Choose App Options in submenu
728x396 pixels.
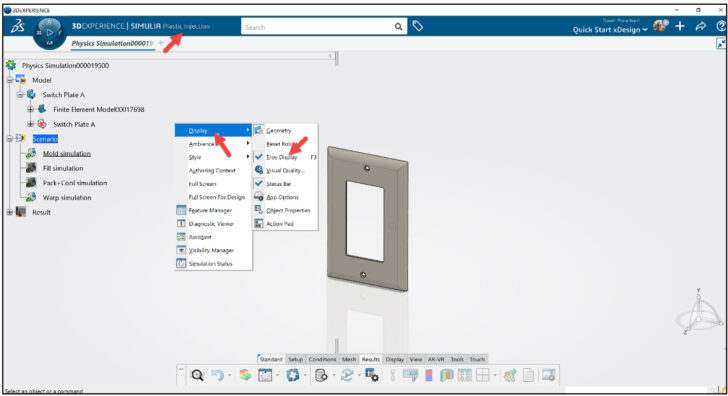click(286, 197)
